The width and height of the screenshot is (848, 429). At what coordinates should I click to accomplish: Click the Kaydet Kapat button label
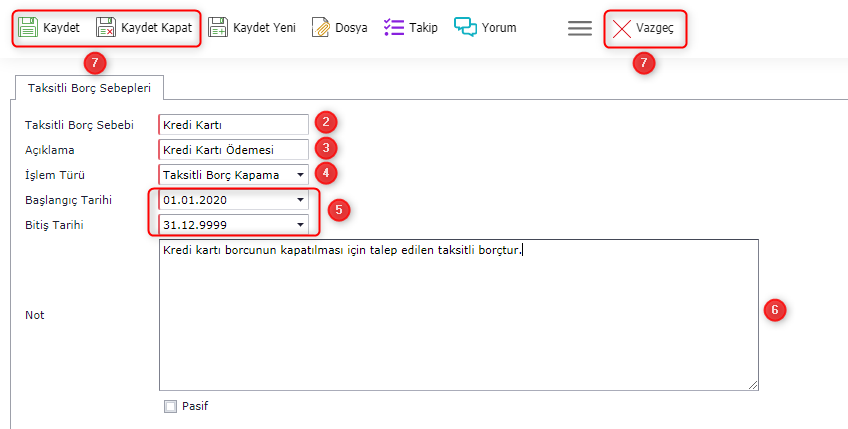(156, 28)
